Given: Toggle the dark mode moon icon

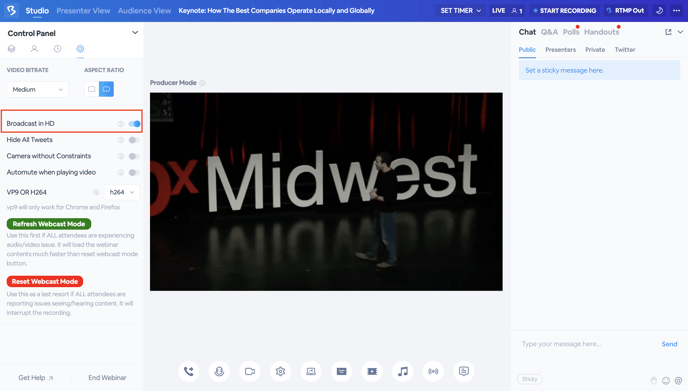Looking at the screenshot, I should (659, 11).
